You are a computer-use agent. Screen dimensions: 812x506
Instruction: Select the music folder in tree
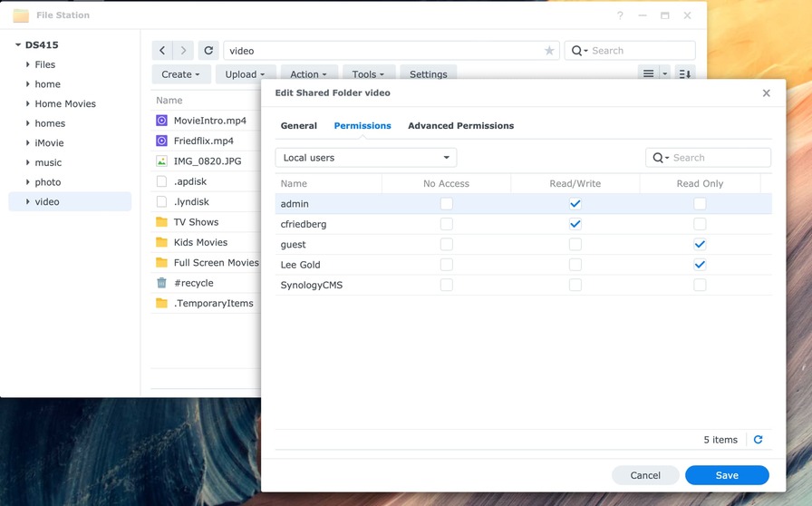(x=48, y=162)
